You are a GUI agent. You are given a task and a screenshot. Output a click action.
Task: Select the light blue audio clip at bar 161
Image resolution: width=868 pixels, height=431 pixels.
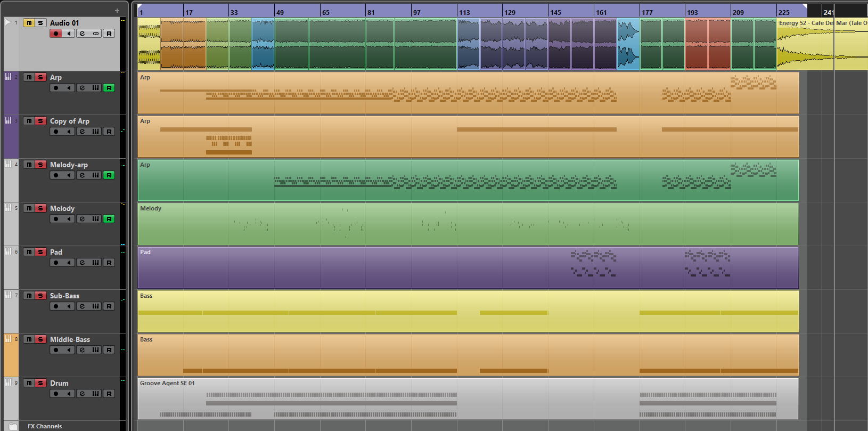point(628,44)
